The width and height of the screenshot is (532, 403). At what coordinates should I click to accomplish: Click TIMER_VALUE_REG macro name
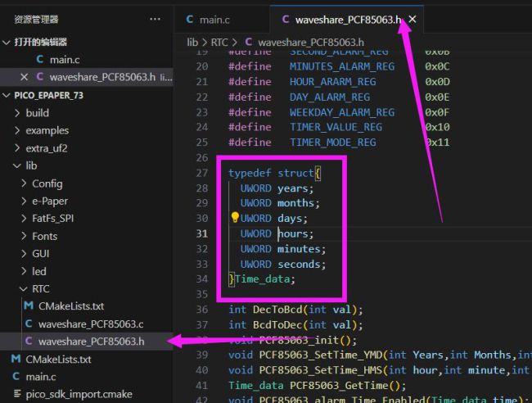336,127
